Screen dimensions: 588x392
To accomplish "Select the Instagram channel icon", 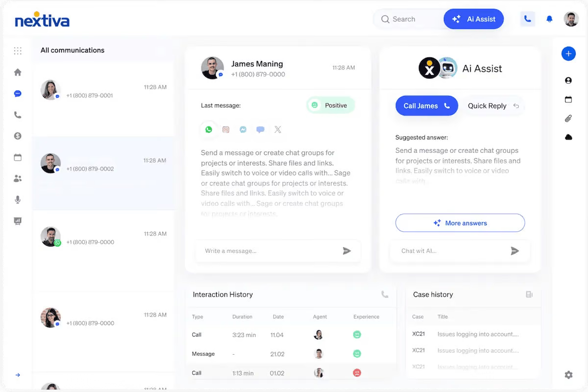I will [x=226, y=129].
